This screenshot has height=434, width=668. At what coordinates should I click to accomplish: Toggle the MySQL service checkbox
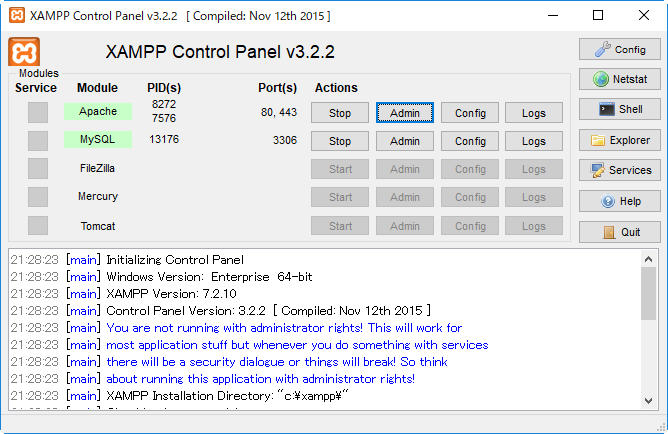[38, 141]
